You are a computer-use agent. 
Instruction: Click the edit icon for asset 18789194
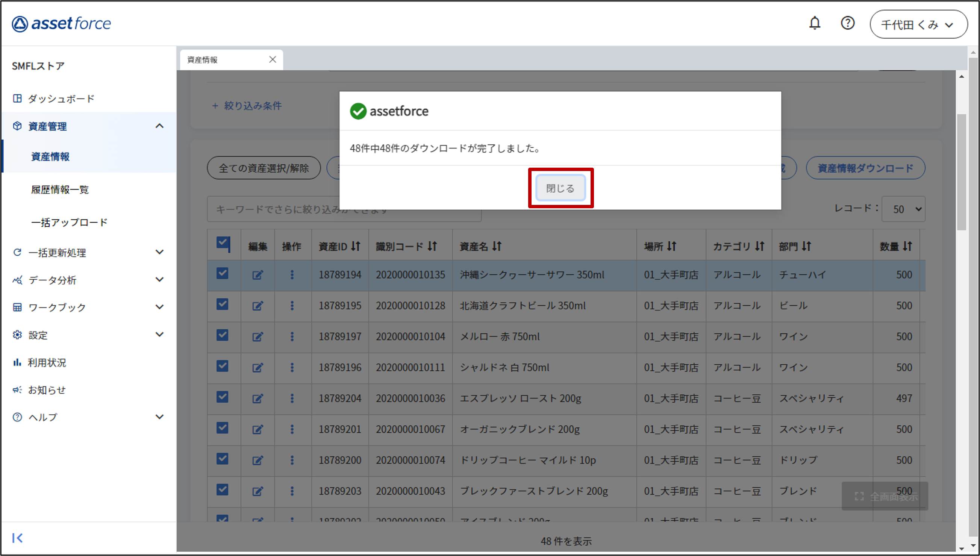257,274
